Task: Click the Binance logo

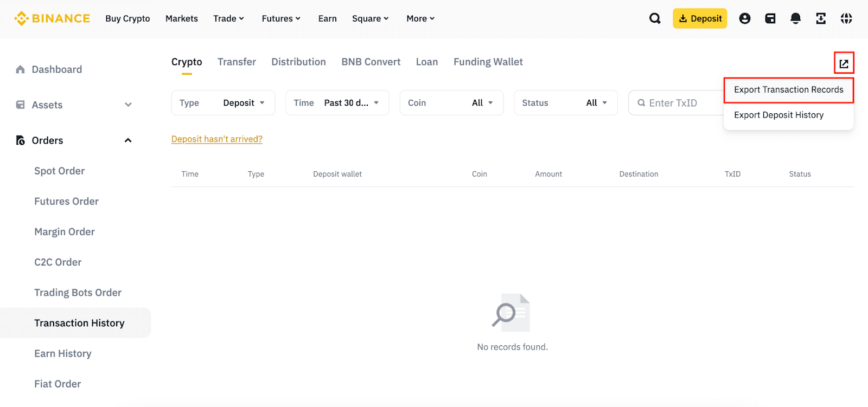Action: pos(52,18)
